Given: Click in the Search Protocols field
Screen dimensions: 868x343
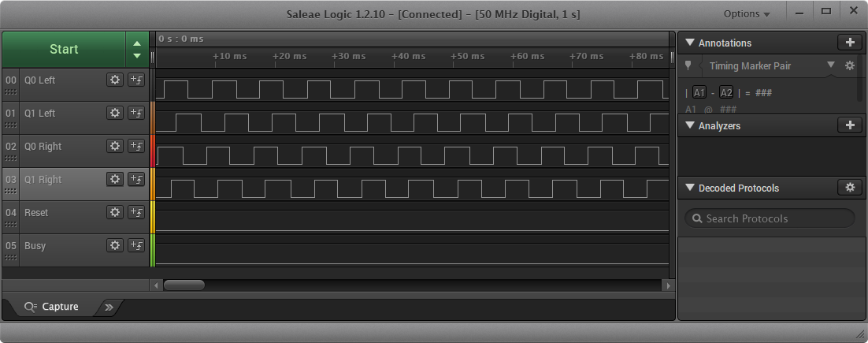Looking at the screenshot, I should pos(776,218).
